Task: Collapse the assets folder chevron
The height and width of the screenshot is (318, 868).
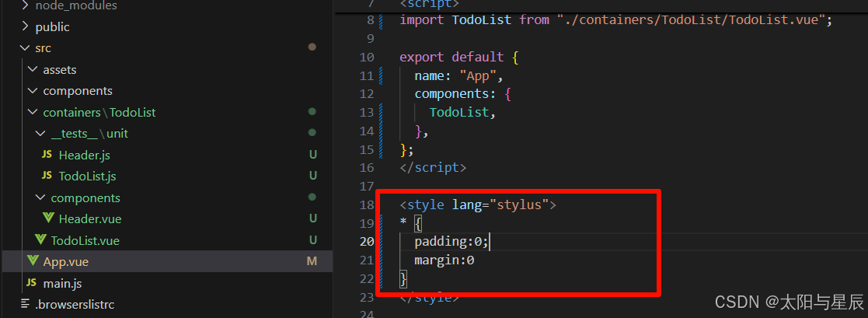Action: coord(32,70)
